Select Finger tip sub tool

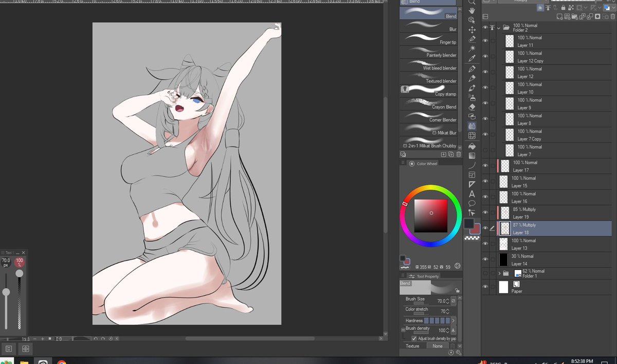click(428, 39)
